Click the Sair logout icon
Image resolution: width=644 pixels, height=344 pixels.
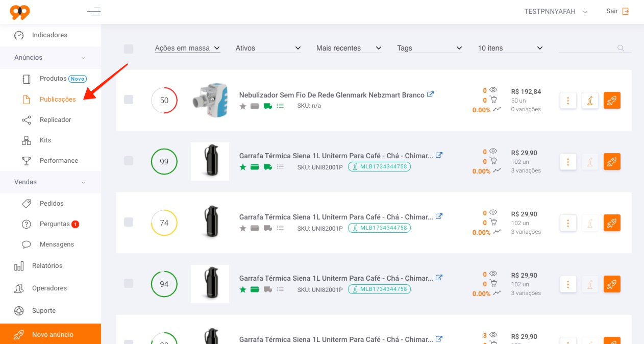pyautogui.click(x=625, y=11)
